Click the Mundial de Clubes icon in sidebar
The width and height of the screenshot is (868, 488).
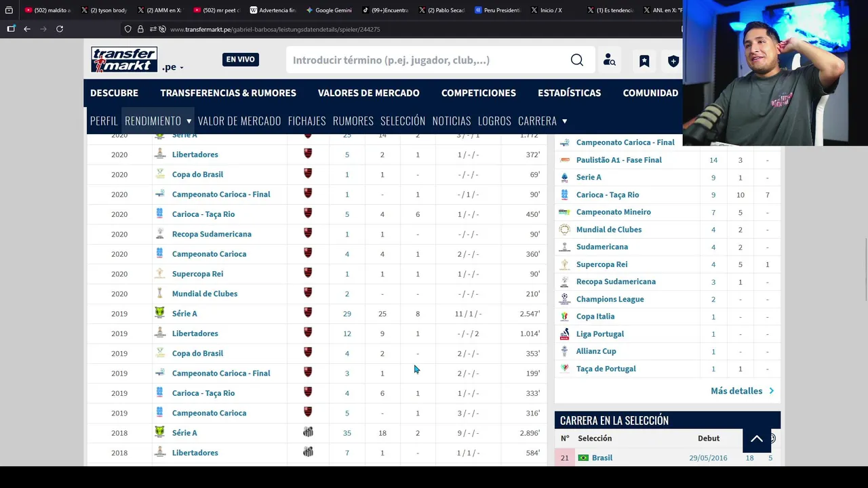pos(564,230)
